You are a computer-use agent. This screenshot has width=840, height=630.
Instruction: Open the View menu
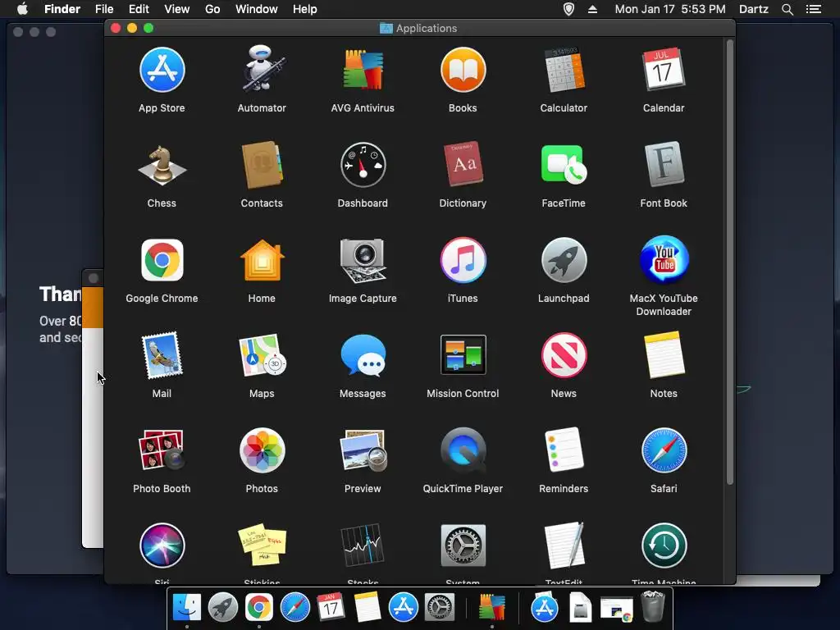(x=177, y=9)
